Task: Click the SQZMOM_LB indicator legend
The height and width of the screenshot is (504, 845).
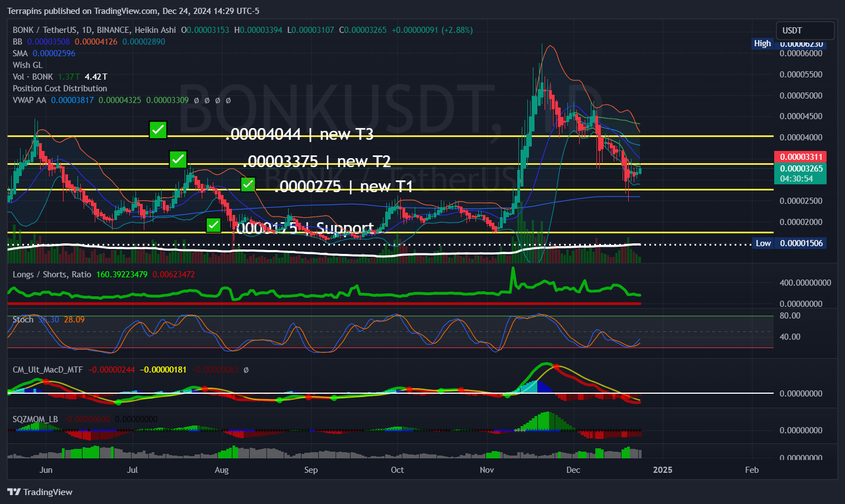Action: pyautogui.click(x=35, y=419)
